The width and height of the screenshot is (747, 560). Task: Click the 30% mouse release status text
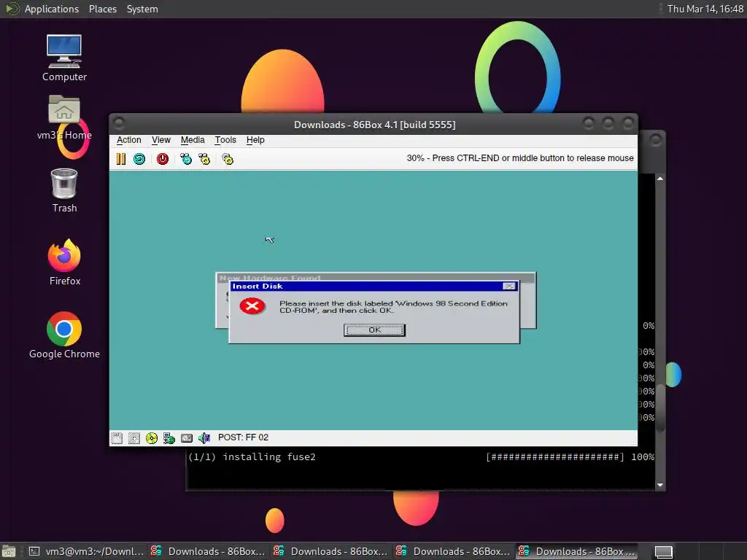tap(519, 158)
